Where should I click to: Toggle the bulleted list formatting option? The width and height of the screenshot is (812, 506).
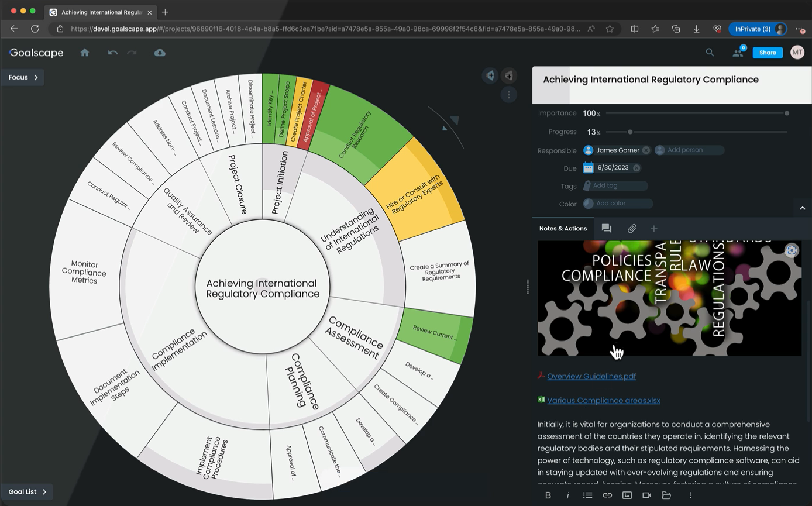click(587, 495)
